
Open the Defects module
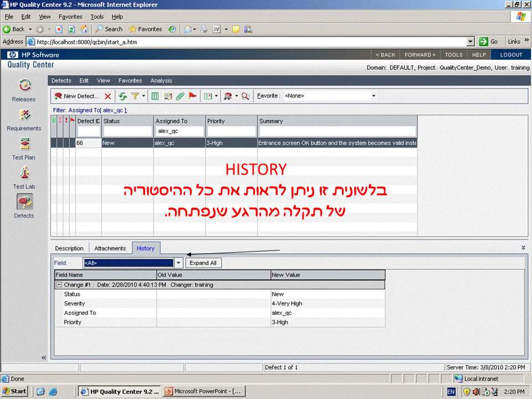pyautogui.click(x=24, y=206)
